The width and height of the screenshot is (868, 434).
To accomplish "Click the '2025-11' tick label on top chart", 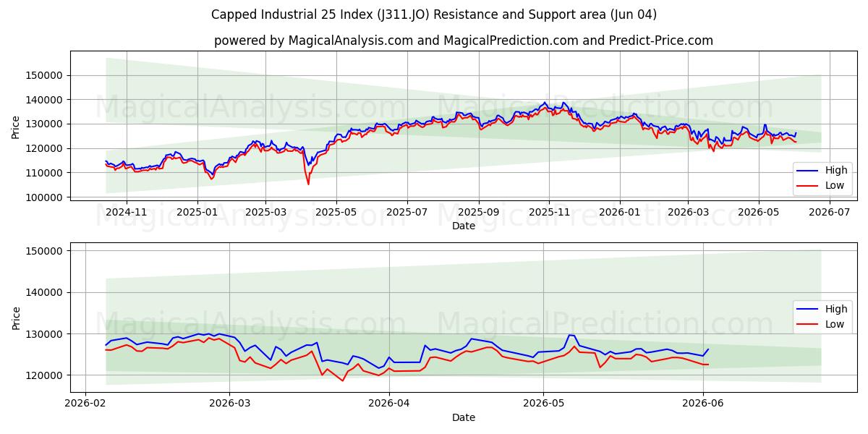I will coord(550,212).
